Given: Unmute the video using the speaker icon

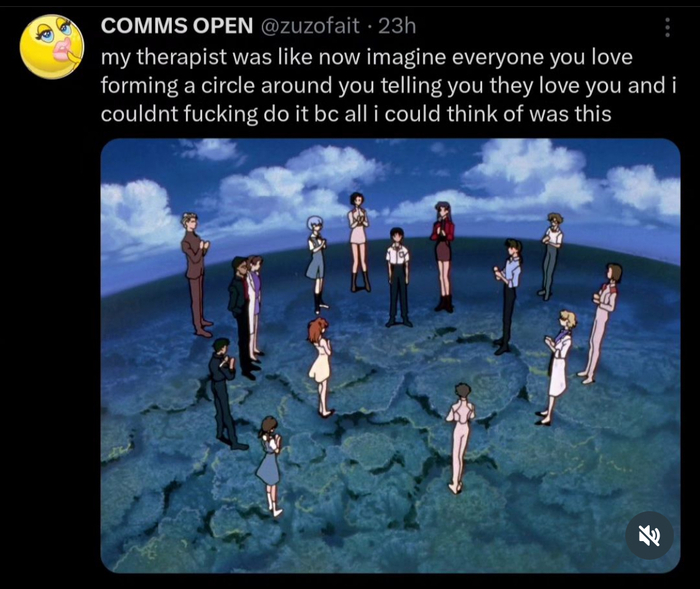Looking at the screenshot, I should pos(649,535).
